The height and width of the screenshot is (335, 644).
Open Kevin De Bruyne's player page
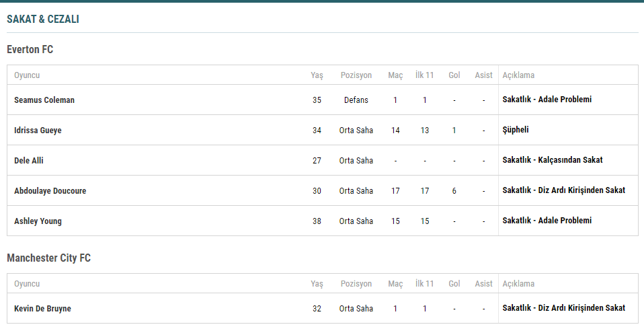[x=42, y=308]
